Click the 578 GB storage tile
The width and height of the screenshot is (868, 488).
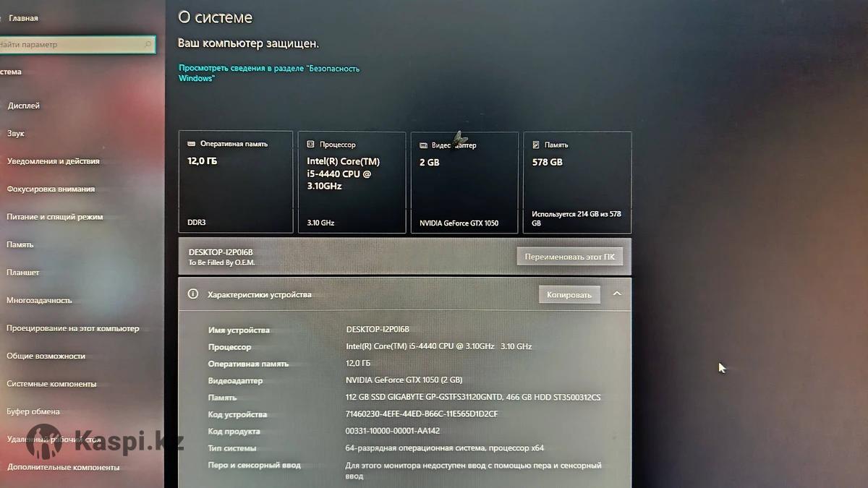click(x=576, y=182)
